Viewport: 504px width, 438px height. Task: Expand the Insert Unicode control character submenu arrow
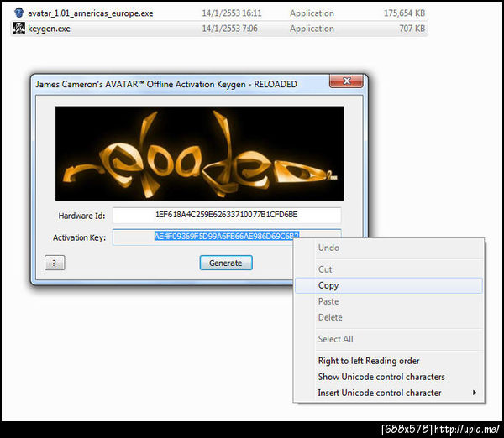point(474,393)
